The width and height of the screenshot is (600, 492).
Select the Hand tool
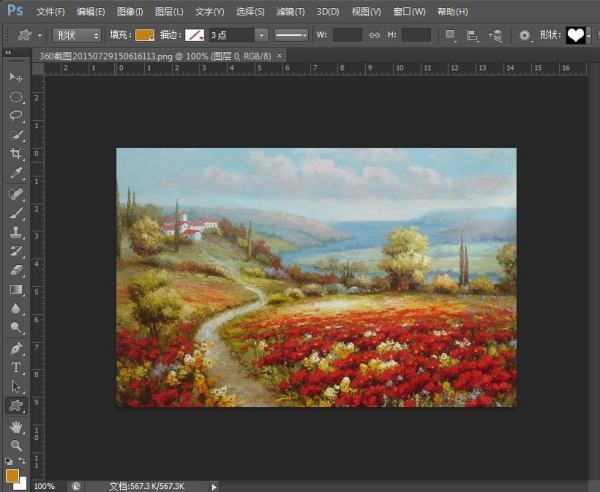pyautogui.click(x=16, y=426)
